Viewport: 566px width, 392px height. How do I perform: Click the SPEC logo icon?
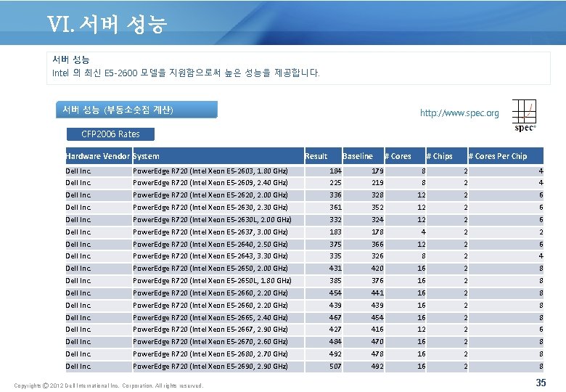point(524,115)
